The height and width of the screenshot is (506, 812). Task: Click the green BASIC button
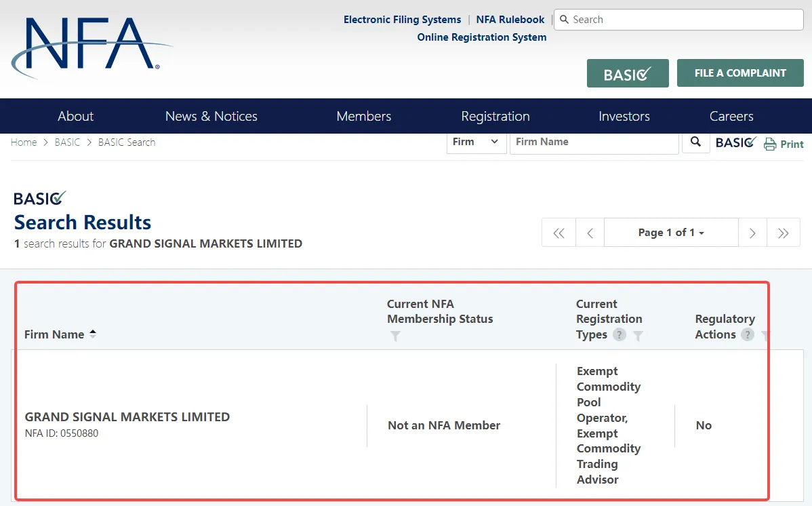tap(628, 73)
